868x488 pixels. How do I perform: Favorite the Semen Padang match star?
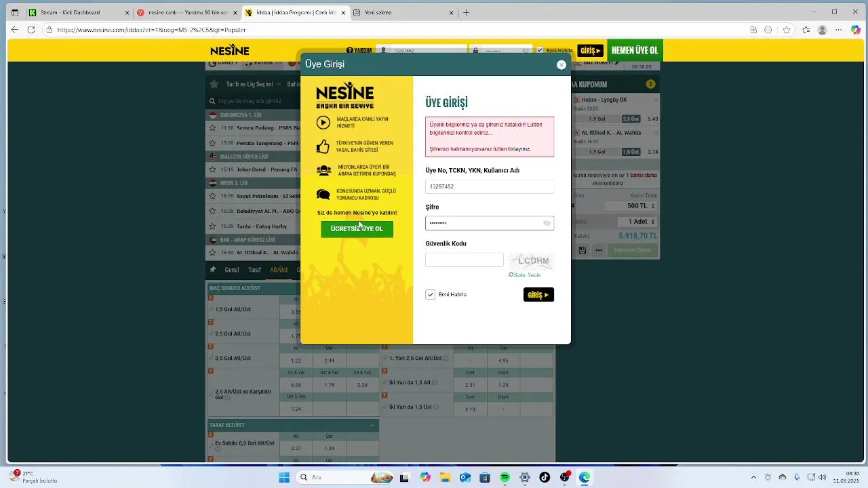point(213,128)
